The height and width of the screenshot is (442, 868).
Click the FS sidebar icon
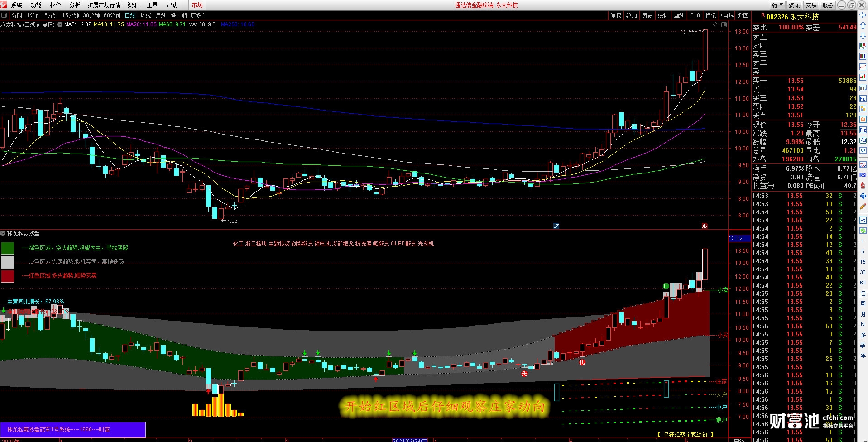(x=863, y=220)
